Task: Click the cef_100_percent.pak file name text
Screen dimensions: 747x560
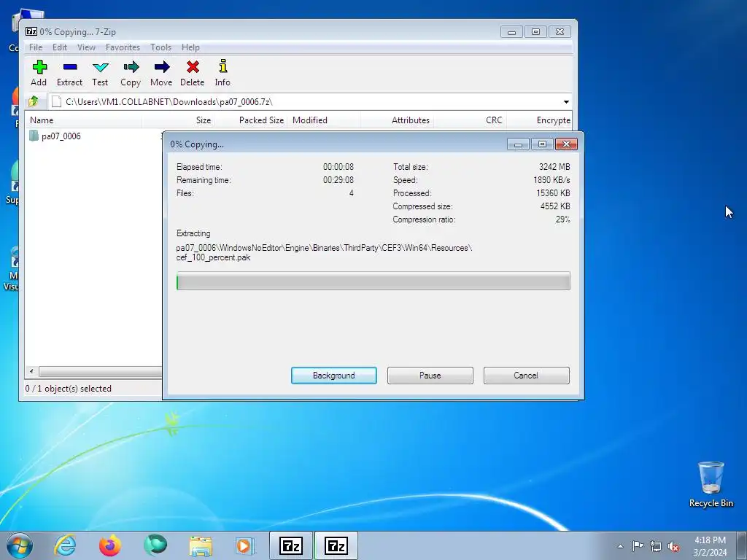Action: [x=213, y=257]
